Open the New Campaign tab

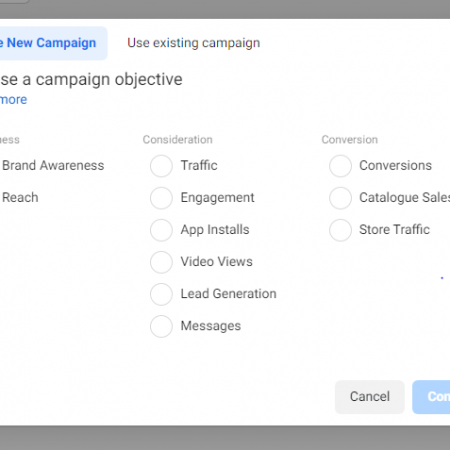click(50, 43)
